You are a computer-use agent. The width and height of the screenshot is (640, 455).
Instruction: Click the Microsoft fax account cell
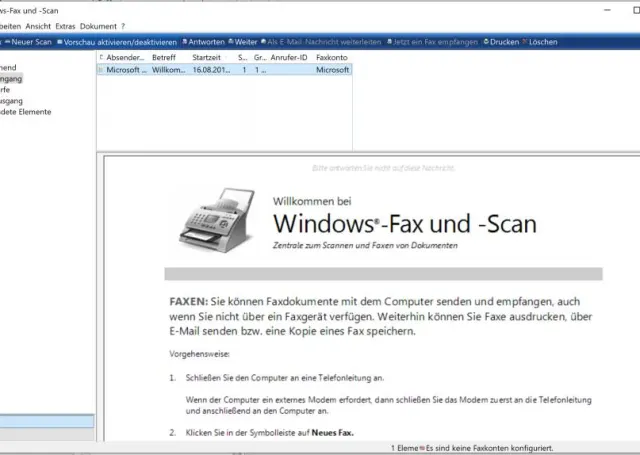[333, 70]
